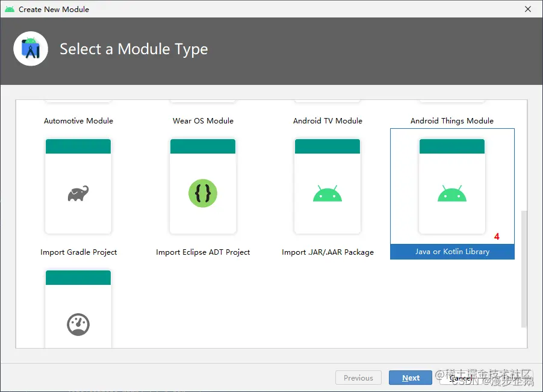Viewport: 543px width, 392px height.
Task: Click the Next button
Action: (411, 378)
